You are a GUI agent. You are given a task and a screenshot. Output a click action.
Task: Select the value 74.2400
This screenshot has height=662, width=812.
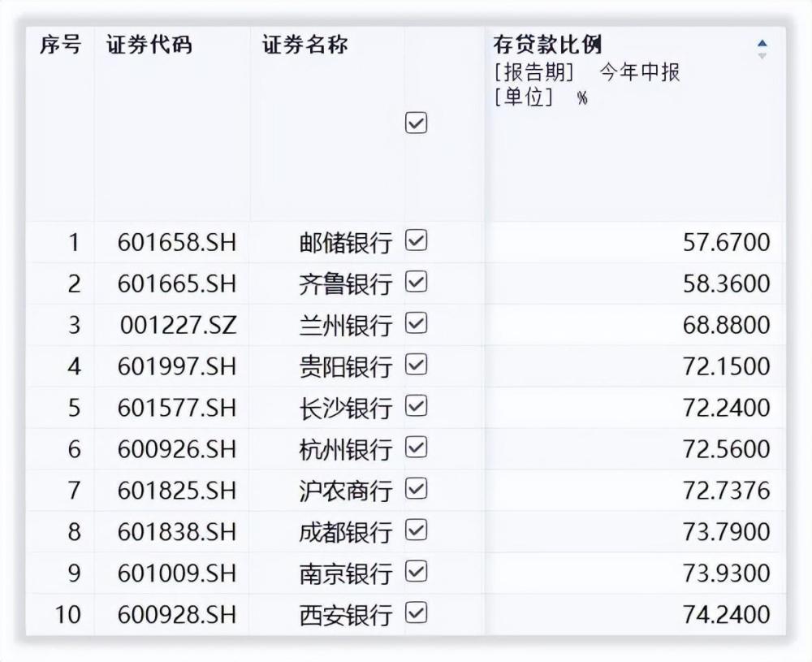727,615
